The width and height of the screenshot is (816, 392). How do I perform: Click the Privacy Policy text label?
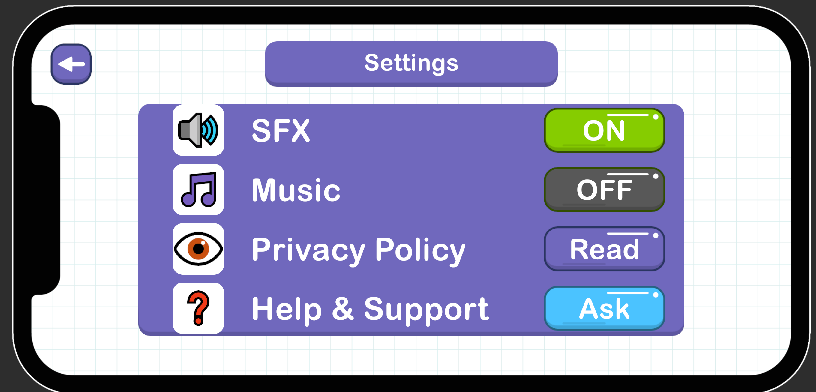click(x=358, y=250)
